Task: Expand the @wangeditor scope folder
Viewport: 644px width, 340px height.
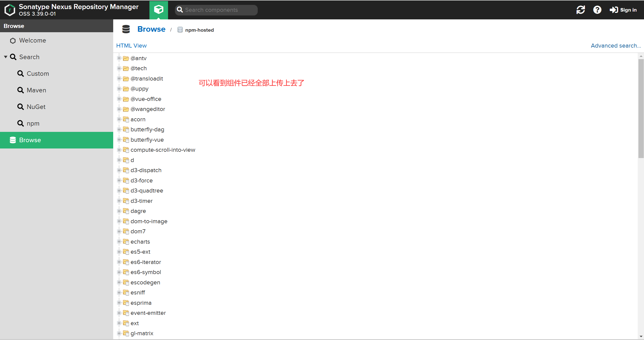Action: (x=119, y=109)
